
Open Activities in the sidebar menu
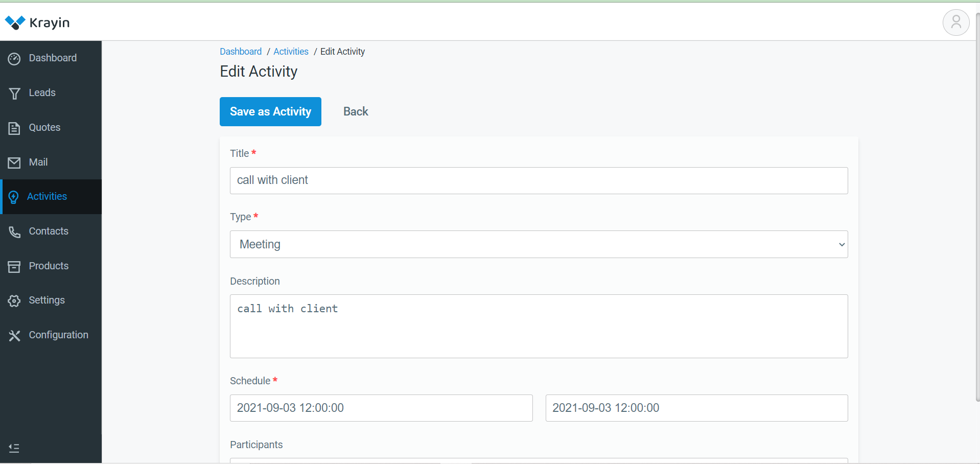[x=47, y=197]
